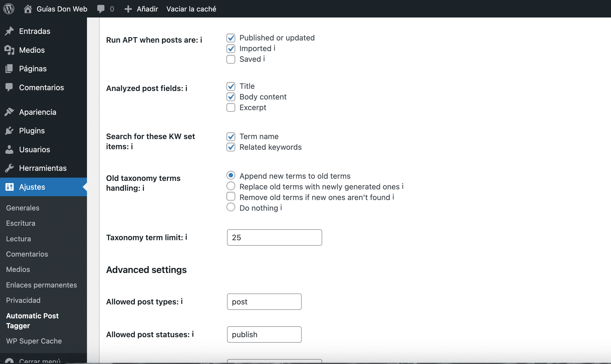Open Enlaces permanentes submenu item
611x364 pixels.
[42, 285]
